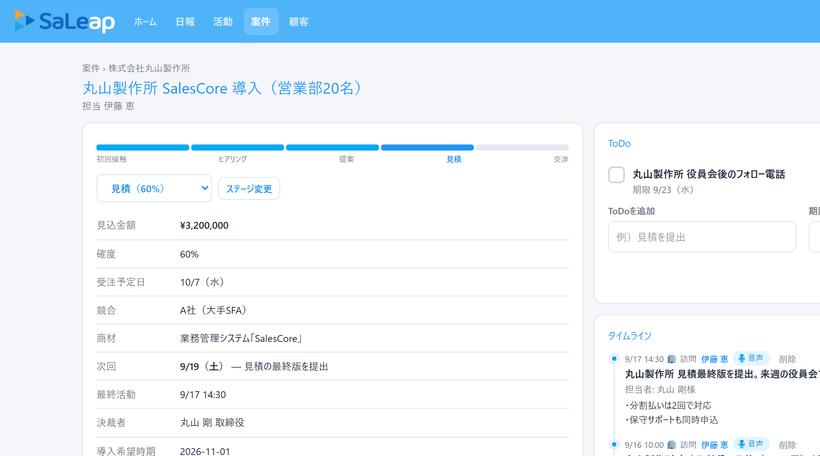Click the ステージ変更 button
This screenshot has height=456, width=820.
click(249, 189)
